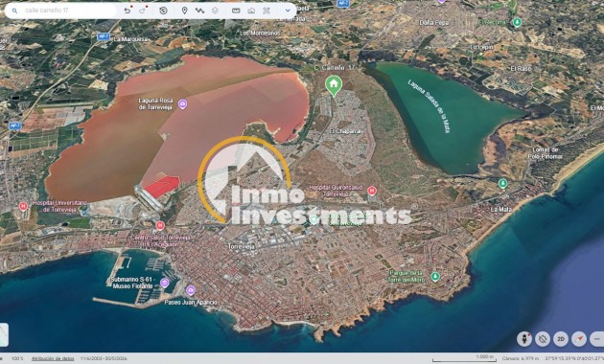
Task: Open Laguna Rosa de Torrevieja photo marker
Action: point(182,103)
